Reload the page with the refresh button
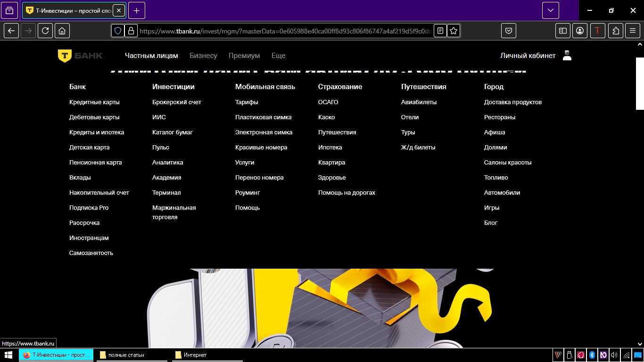Image resolution: width=644 pixels, height=362 pixels. [x=45, y=31]
